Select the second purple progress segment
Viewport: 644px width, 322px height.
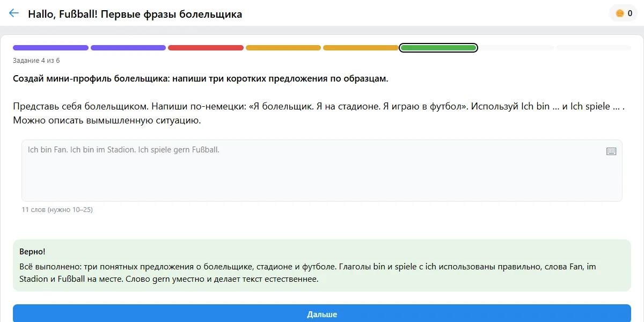128,48
